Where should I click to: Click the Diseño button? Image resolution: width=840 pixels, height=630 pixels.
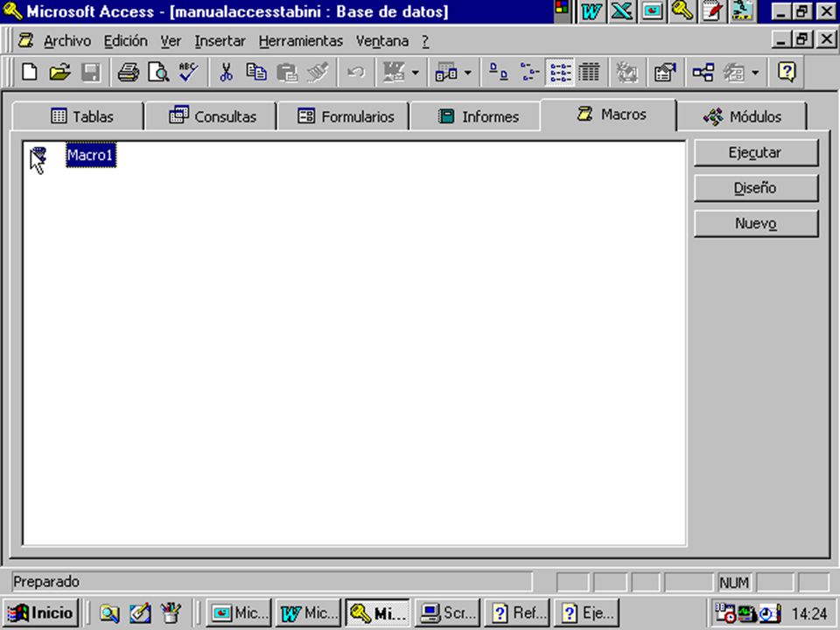tap(756, 188)
